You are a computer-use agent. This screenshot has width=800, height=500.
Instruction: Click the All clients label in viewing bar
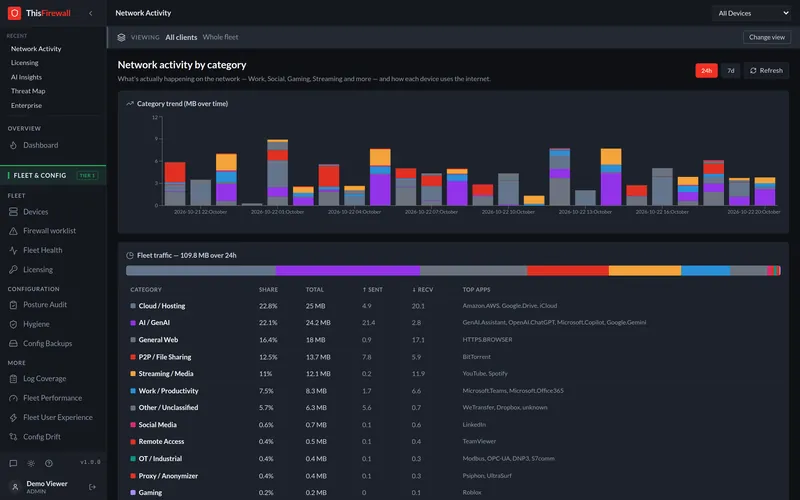click(181, 37)
